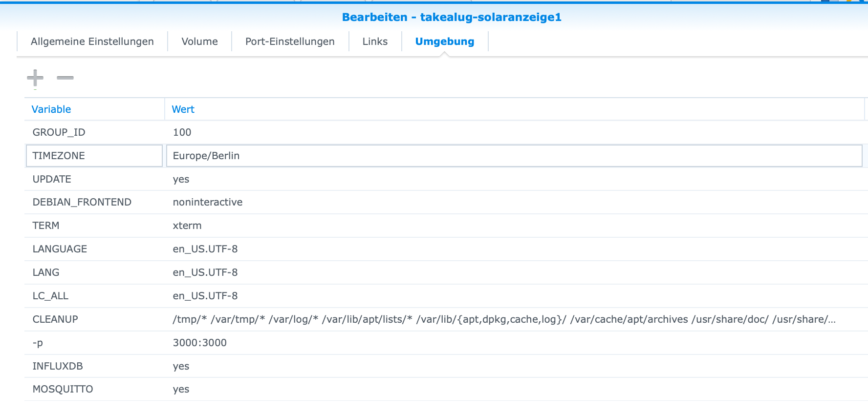Select the Umgebung tab
The width and height of the screenshot is (868, 414).
444,41
